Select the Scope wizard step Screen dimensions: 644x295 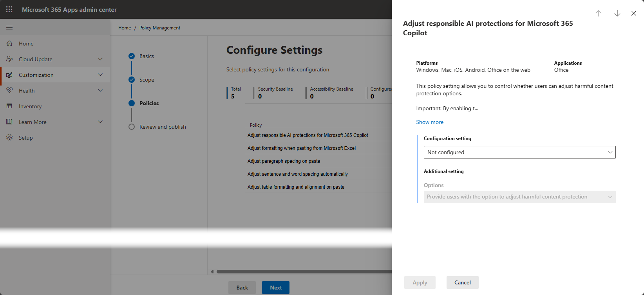(147, 80)
